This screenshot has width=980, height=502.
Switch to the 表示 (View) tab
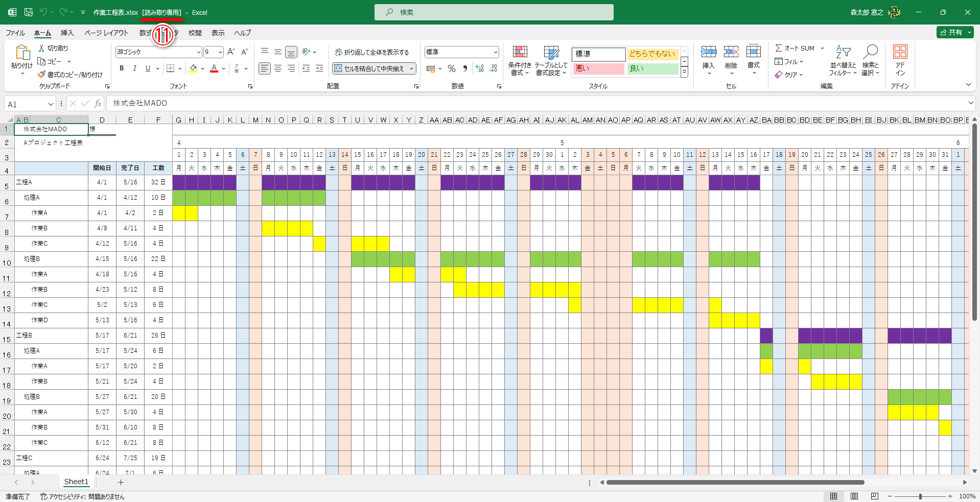click(218, 33)
